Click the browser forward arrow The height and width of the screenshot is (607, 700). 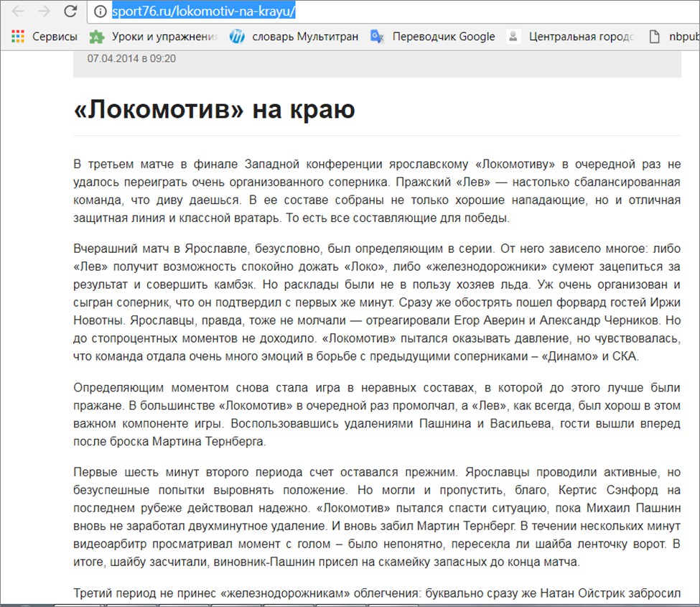click(45, 11)
